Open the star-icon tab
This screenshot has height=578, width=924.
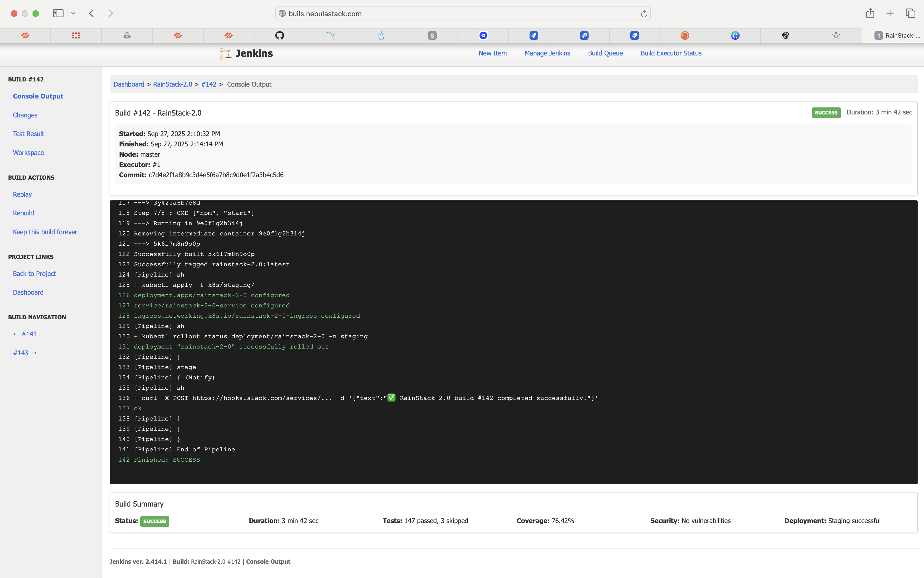click(x=836, y=35)
